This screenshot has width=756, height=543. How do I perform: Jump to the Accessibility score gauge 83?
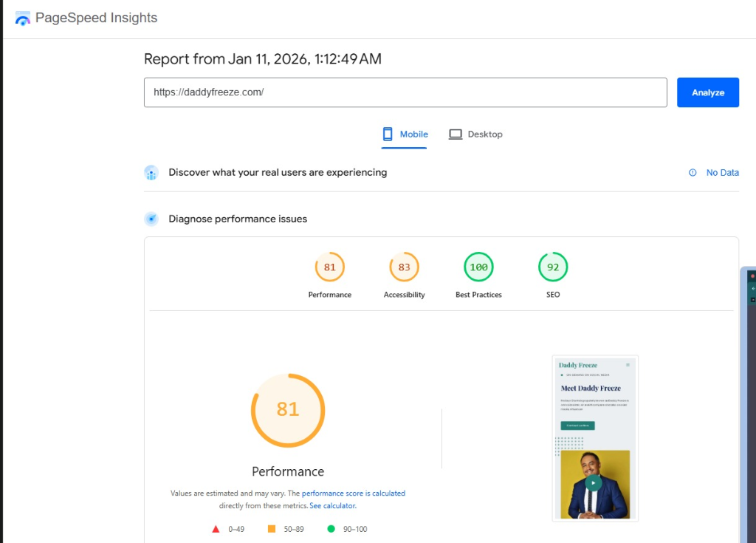click(x=404, y=267)
